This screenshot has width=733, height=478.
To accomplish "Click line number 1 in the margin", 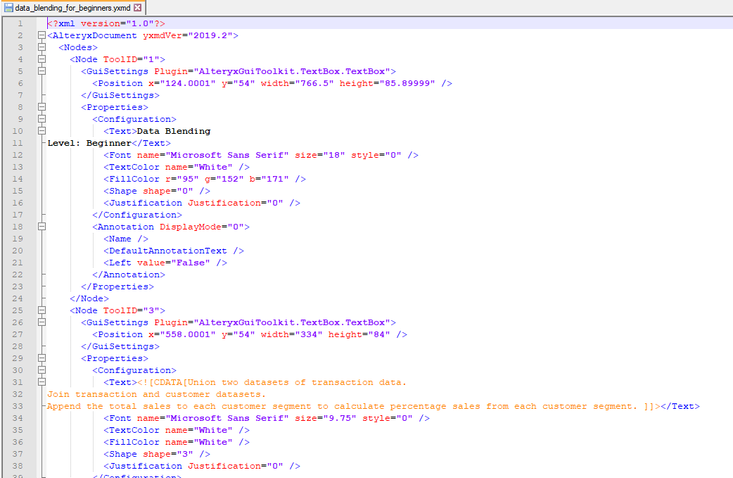I will coord(20,23).
